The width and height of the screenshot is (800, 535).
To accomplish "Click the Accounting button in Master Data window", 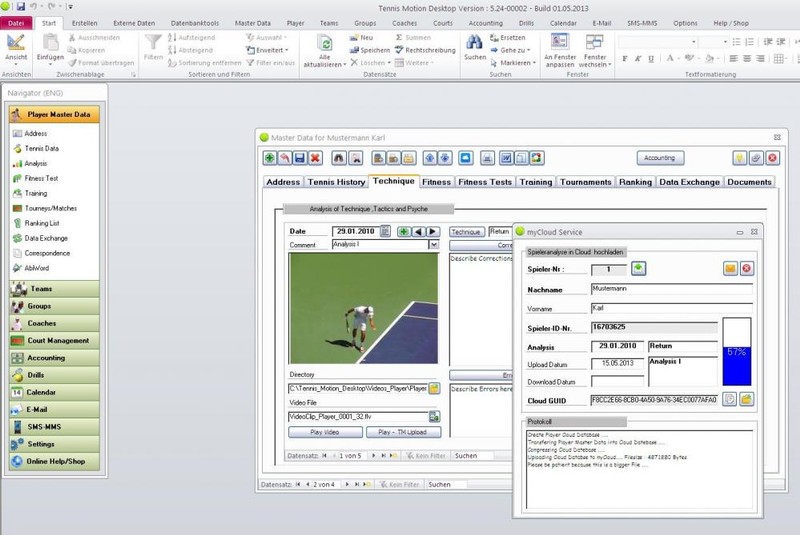I will tap(659, 158).
